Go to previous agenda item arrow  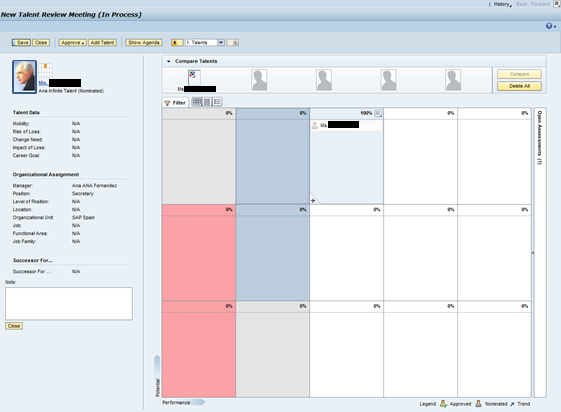click(177, 43)
